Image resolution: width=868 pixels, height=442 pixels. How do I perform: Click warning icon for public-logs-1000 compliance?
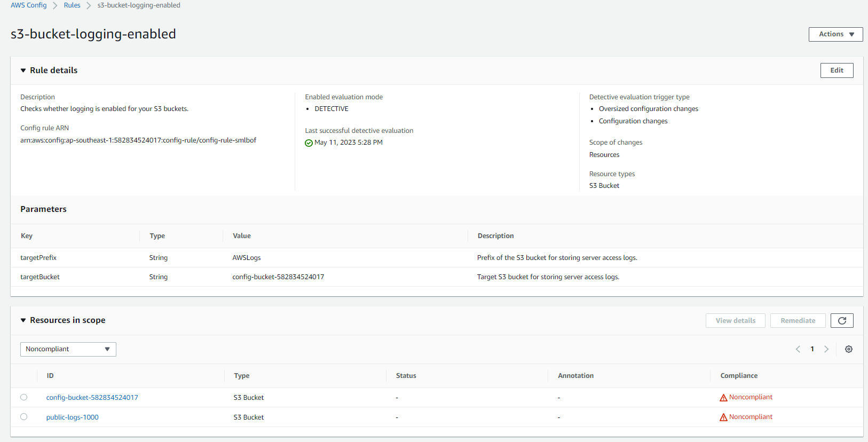point(723,417)
